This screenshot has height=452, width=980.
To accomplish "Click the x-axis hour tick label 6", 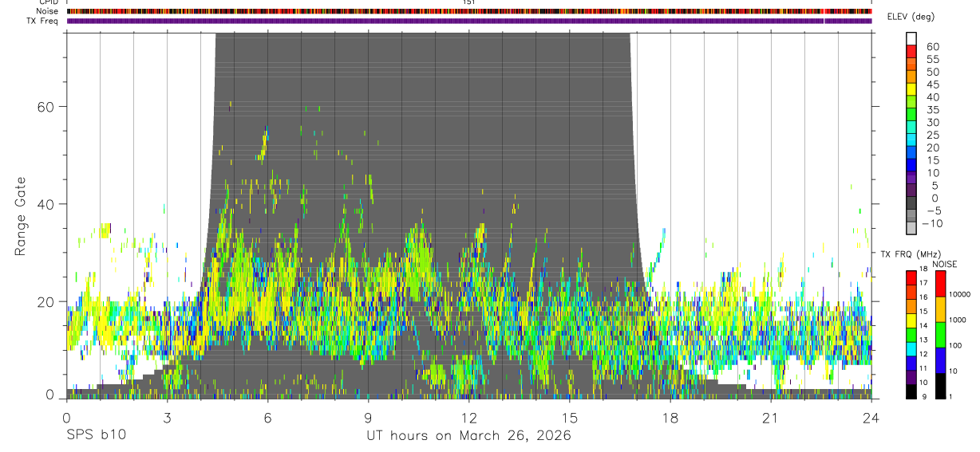I will (268, 418).
